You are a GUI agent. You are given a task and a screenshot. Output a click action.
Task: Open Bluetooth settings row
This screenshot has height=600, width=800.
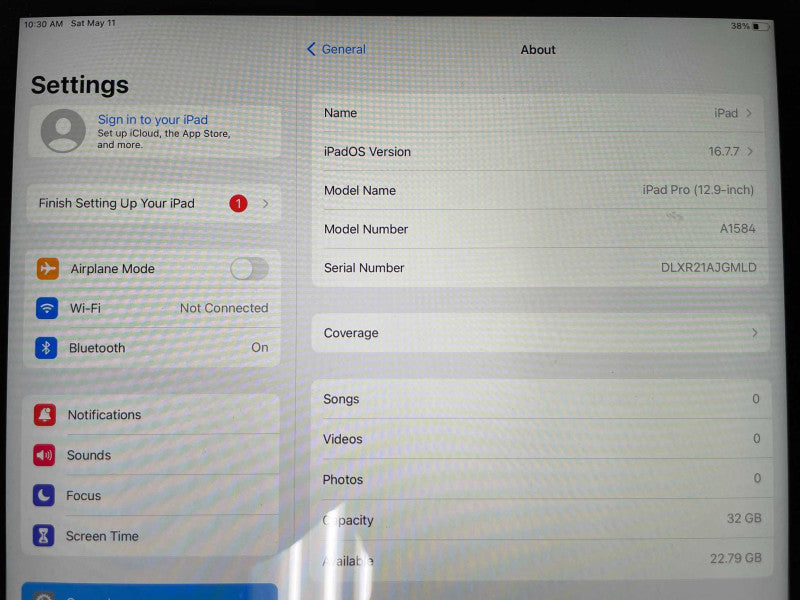tap(152, 348)
